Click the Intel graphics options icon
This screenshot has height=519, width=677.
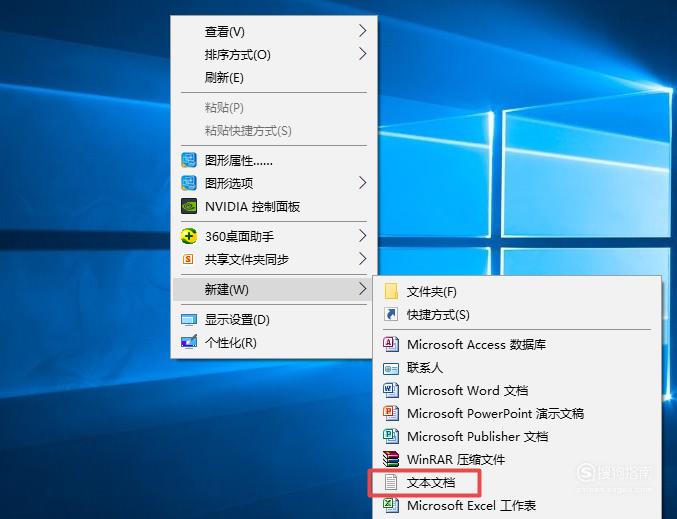(189, 183)
